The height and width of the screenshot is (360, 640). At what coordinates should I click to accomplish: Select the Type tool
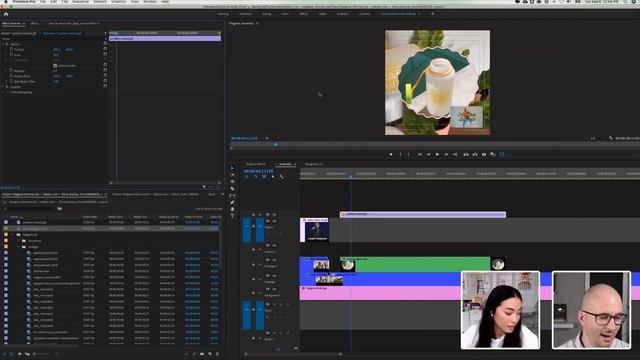(232, 216)
